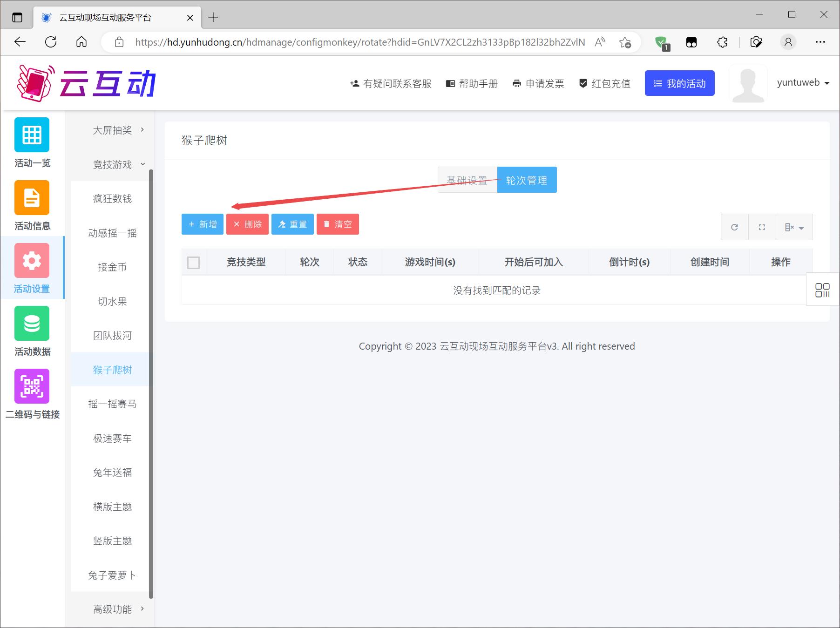This screenshot has width=840, height=628.
Task: Click the 竞技类型 column header
Action: [x=246, y=262]
